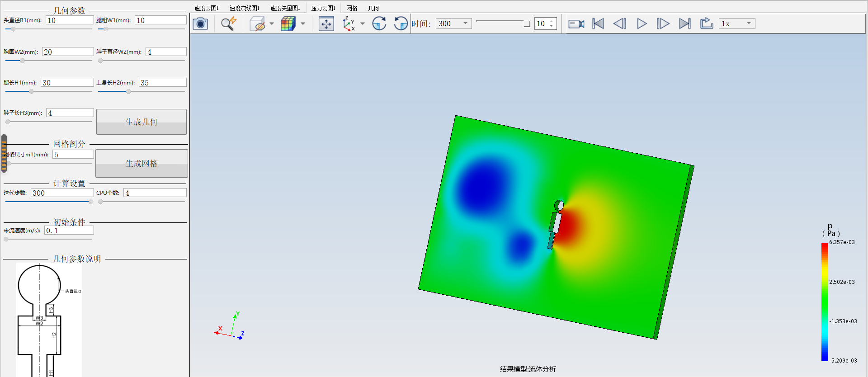
Task: Click the geometry parameter diagram image
Action: (x=49, y=320)
